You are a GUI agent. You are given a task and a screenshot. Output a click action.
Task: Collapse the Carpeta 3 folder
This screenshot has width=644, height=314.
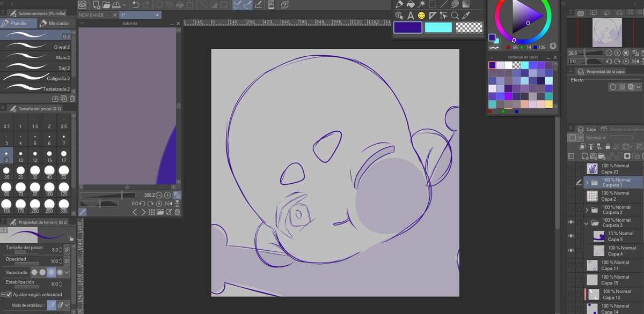coord(587,222)
